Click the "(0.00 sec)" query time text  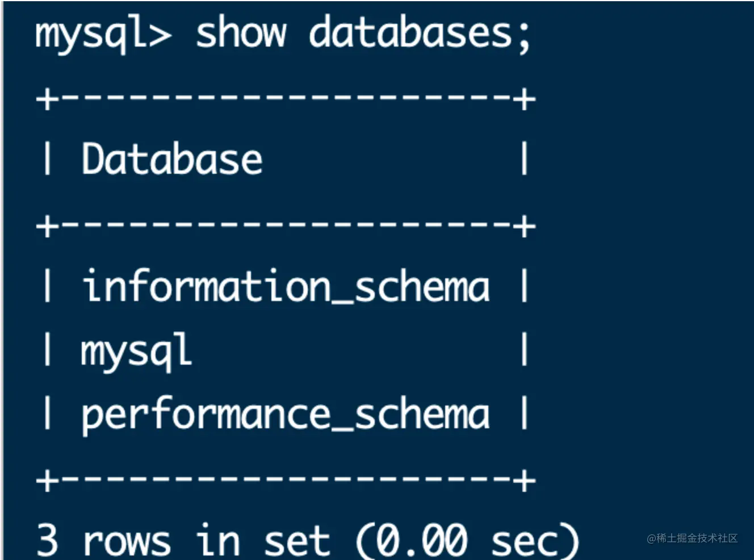(x=467, y=540)
